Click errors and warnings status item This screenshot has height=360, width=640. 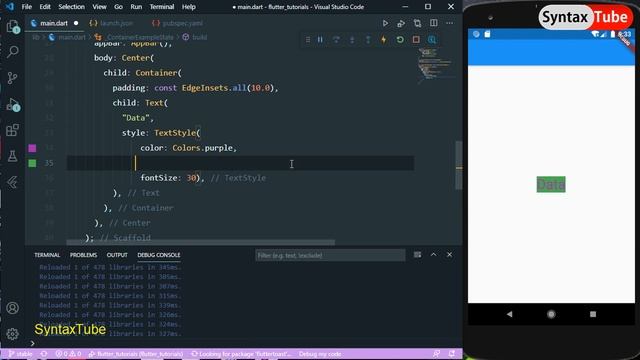click(68, 354)
